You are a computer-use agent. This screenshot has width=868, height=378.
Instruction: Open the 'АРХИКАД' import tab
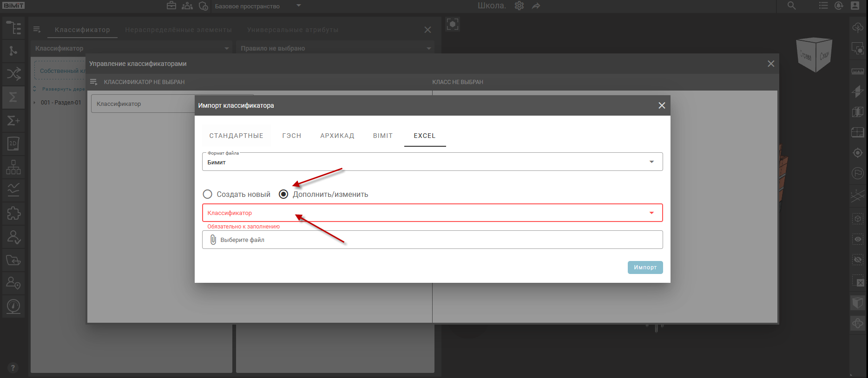337,136
